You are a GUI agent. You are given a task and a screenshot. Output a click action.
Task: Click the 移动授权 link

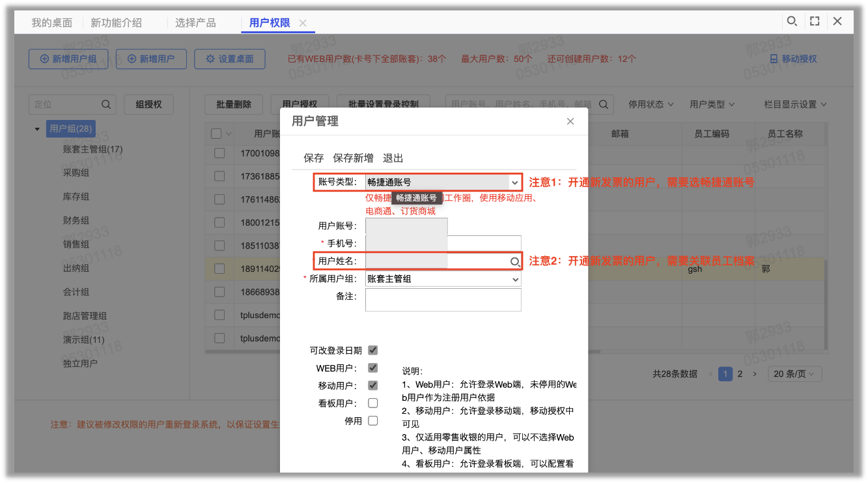click(793, 59)
